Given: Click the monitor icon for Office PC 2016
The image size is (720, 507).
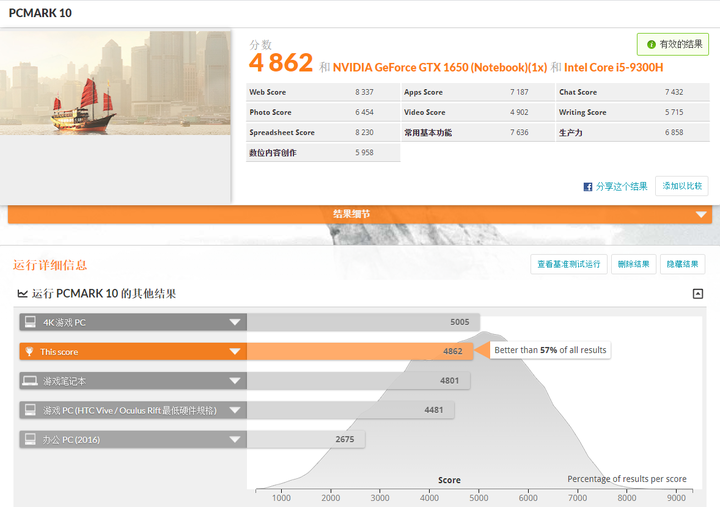Looking at the screenshot, I should tap(30, 439).
